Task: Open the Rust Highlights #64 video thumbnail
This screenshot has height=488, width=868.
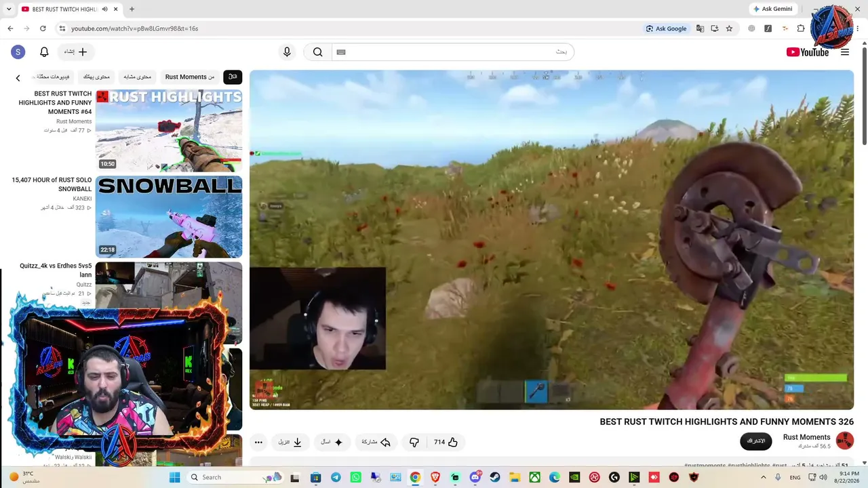Action: click(169, 131)
